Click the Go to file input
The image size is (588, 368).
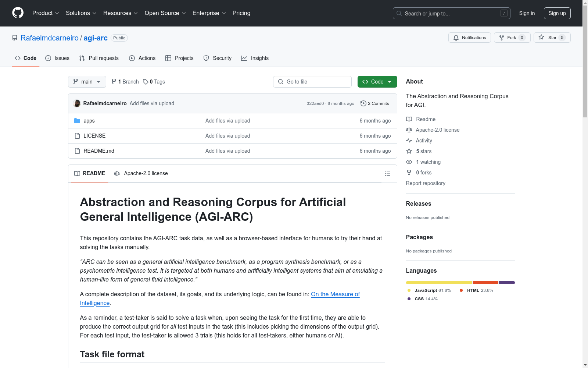[312, 82]
